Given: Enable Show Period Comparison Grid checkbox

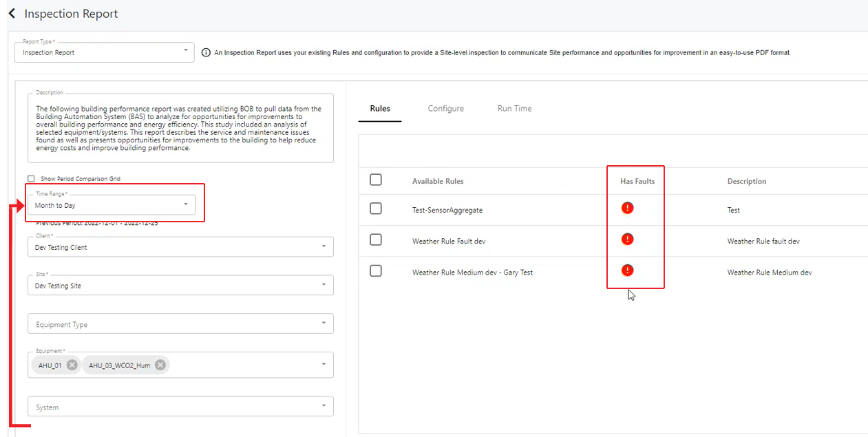Looking at the screenshot, I should (x=31, y=179).
